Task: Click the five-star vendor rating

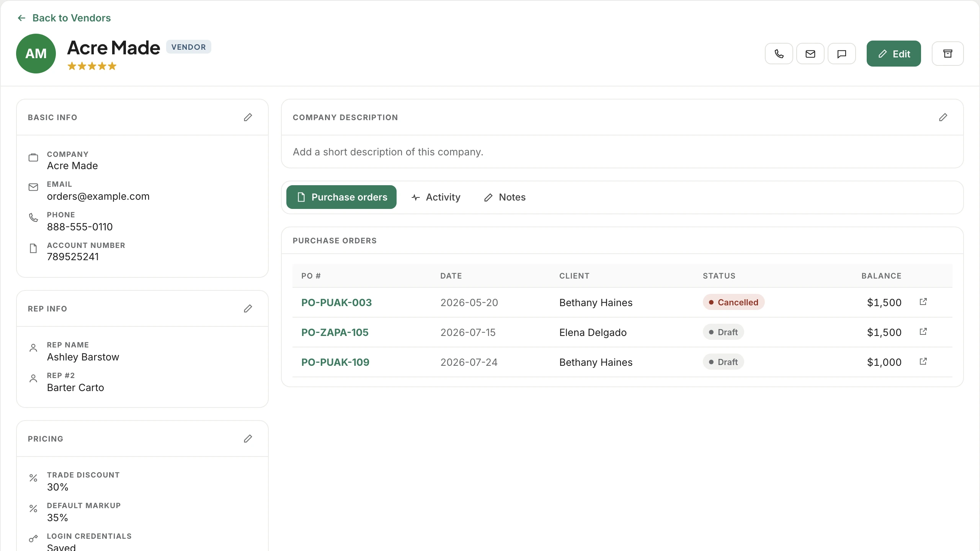Action: (x=92, y=66)
